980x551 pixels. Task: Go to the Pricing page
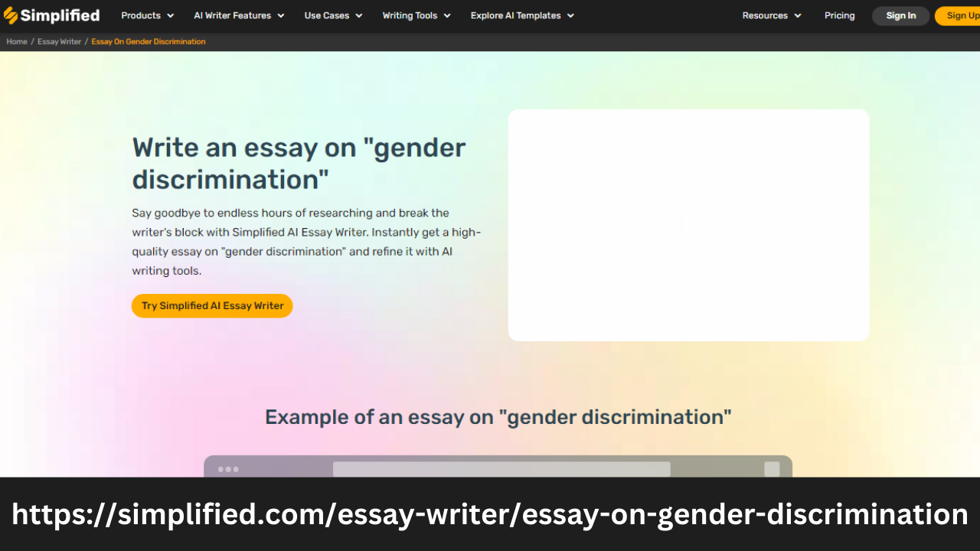(840, 15)
